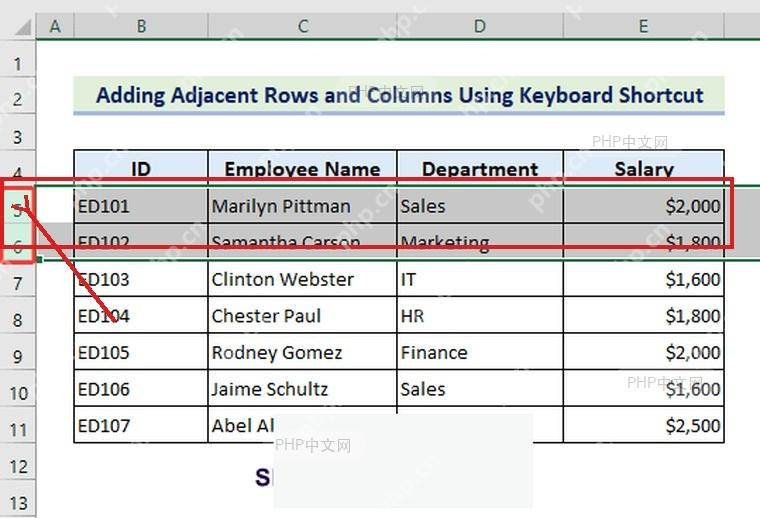
Task: Click cell Marilyn Pittman
Action: click(302, 206)
